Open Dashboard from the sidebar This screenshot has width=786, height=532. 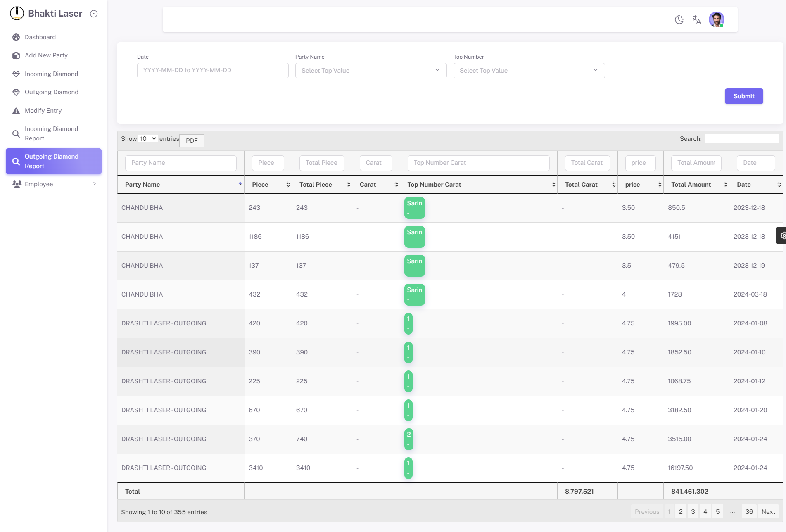click(x=40, y=37)
